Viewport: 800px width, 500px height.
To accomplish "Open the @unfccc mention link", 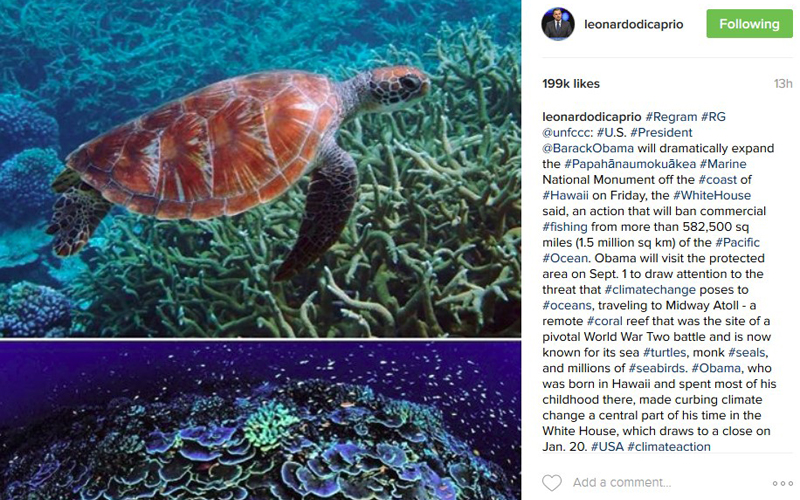I will pyautogui.click(x=565, y=133).
